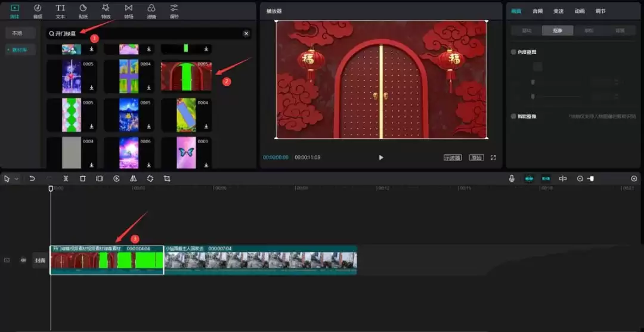
Task: Open the 转场 (Transitions) panel icon
Action: coord(128,10)
